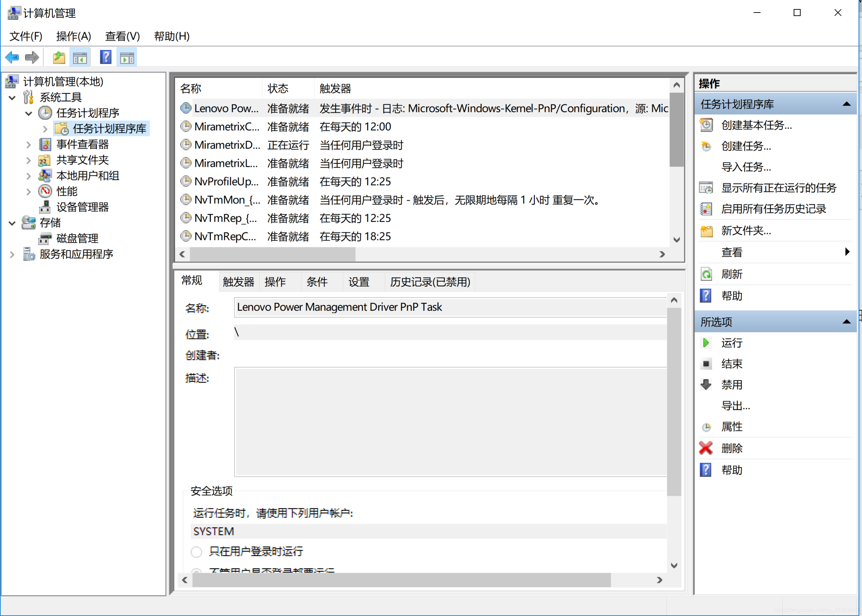Click the 刷新 refresh icon
Screen dimensions: 862x616
click(706, 274)
